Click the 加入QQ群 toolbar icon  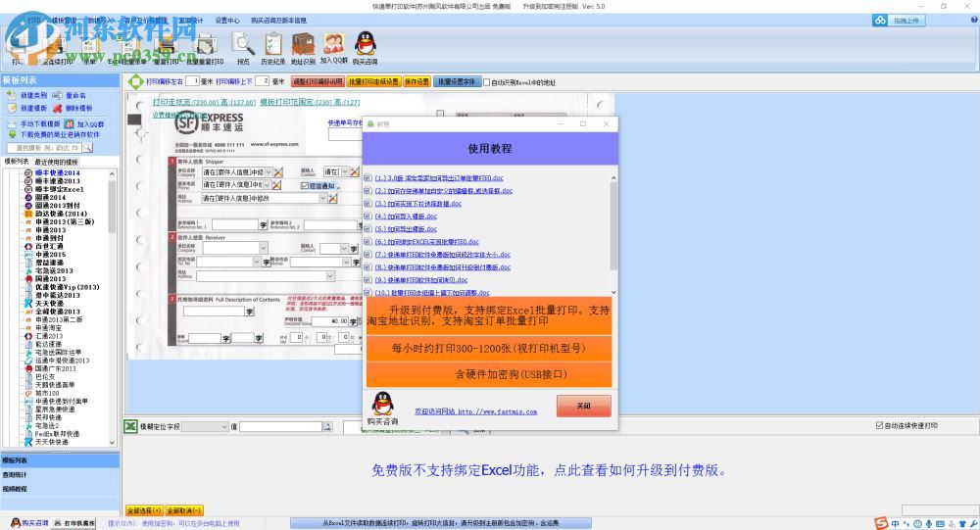[x=334, y=45]
